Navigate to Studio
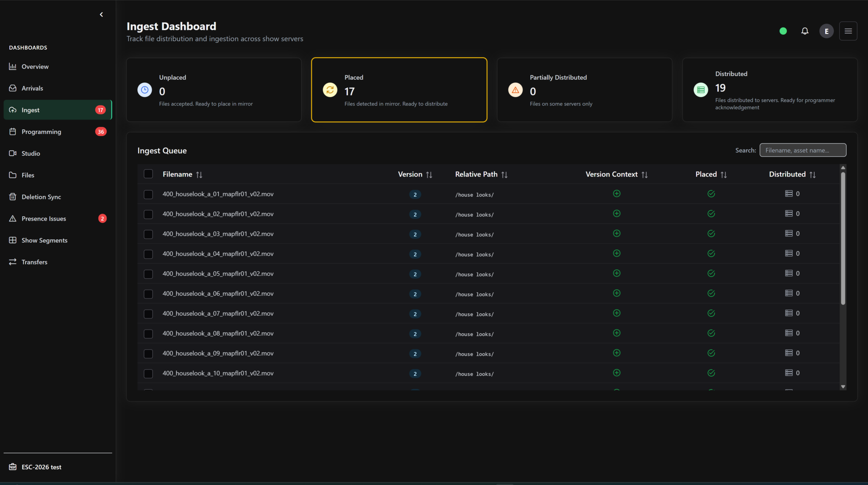 tap(58, 153)
